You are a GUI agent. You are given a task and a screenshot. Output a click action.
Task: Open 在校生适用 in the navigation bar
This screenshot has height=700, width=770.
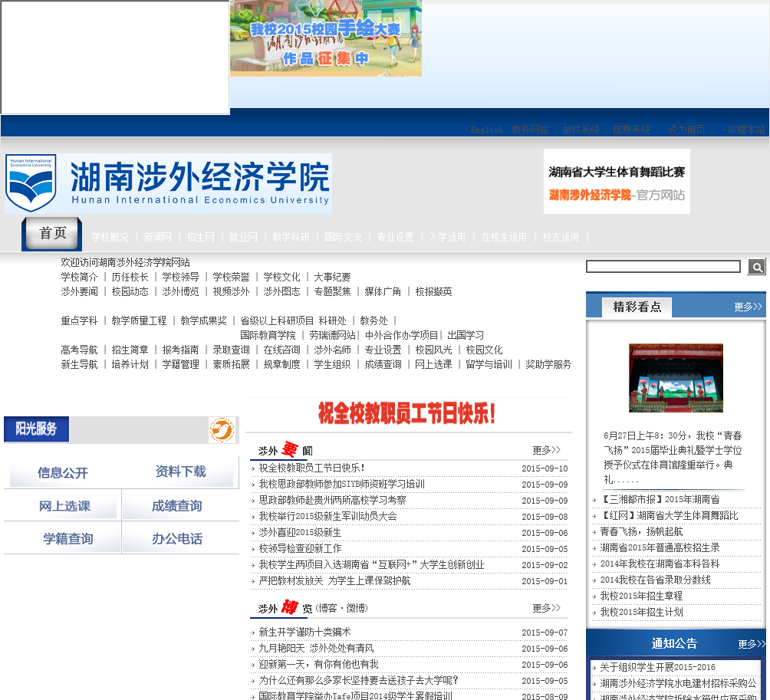(504, 238)
